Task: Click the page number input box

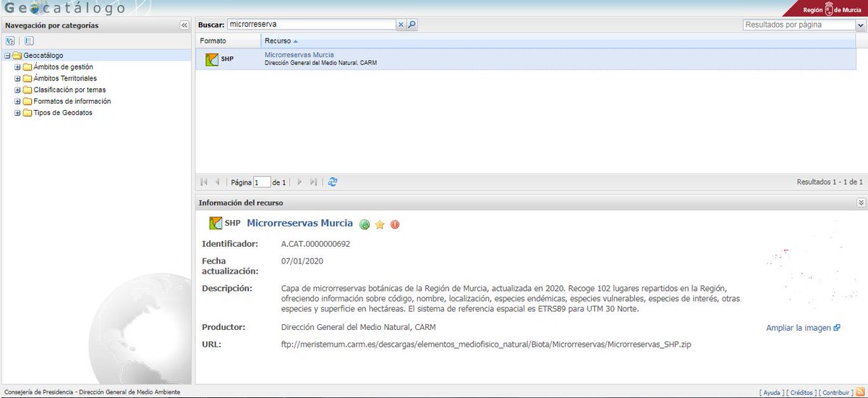Action: coord(262,182)
